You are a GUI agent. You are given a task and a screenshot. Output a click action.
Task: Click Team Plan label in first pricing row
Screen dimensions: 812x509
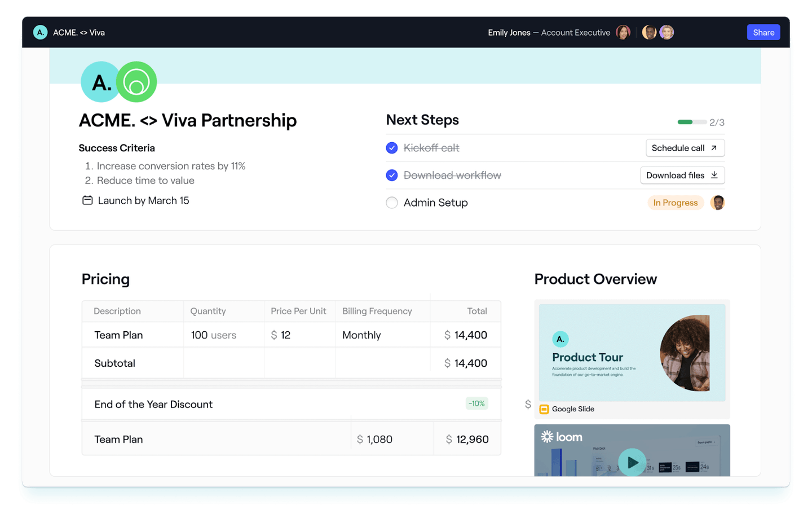click(x=118, y=335)
